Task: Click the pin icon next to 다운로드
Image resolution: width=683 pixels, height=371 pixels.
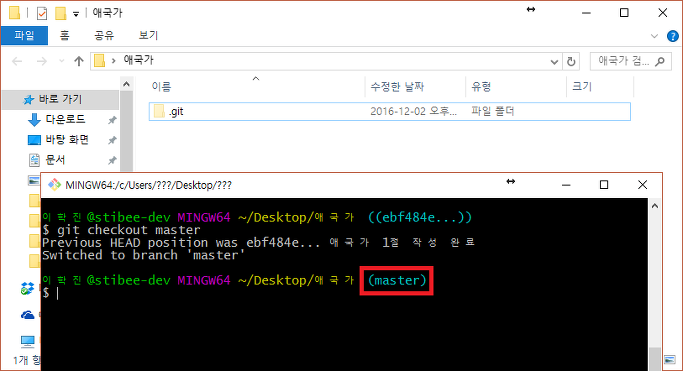Action: pyautogui.click(x=112, y=120)
